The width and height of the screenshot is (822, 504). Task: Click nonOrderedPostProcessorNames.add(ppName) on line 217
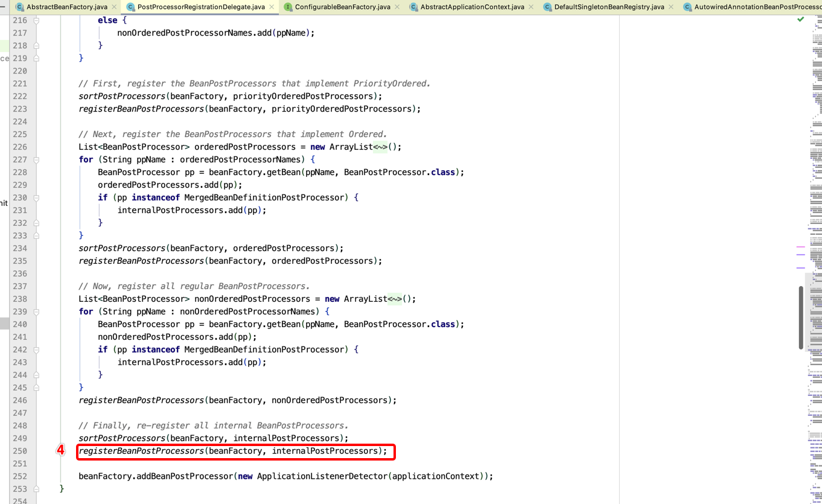[216, 33]
